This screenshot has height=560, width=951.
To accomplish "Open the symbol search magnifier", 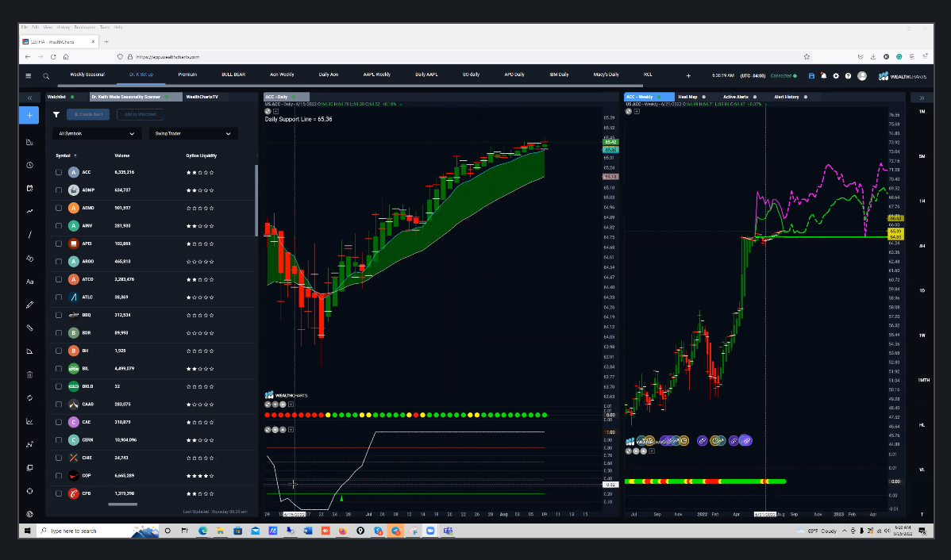I will coord(46,76).
